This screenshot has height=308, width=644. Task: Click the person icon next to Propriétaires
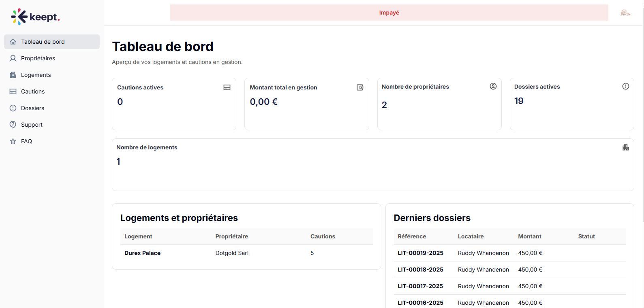pyautogui.click(x=13, y=58)
